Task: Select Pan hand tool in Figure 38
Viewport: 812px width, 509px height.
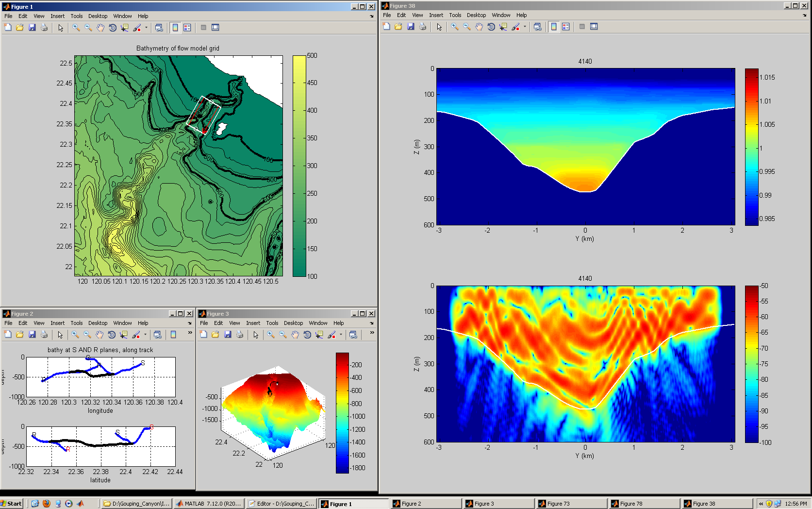Action: click(x=479, y=27)
